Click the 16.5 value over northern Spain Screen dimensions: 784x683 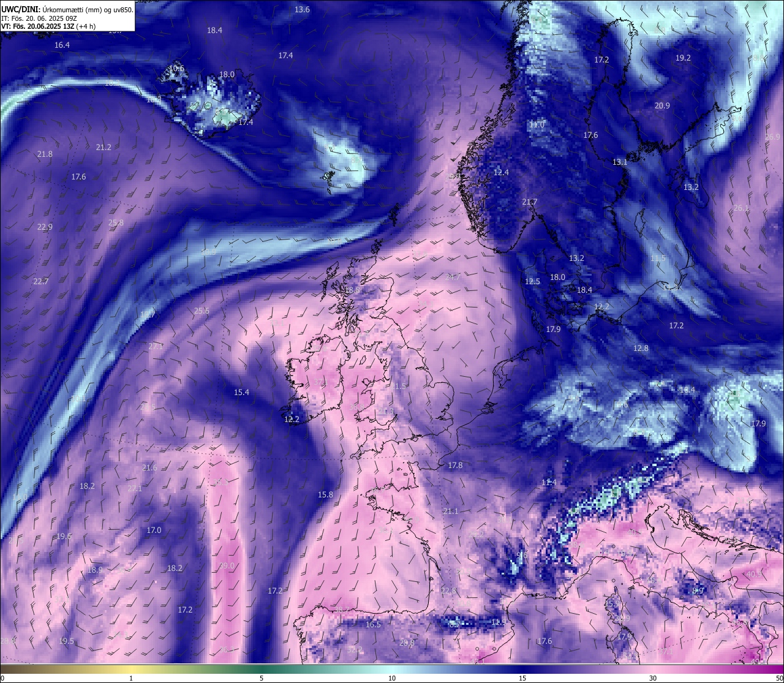point(373,625)
